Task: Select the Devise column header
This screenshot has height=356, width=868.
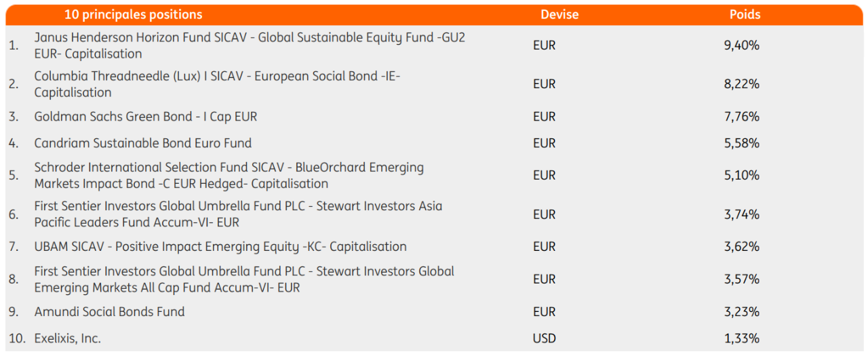Action: click(x=559, y=14)
